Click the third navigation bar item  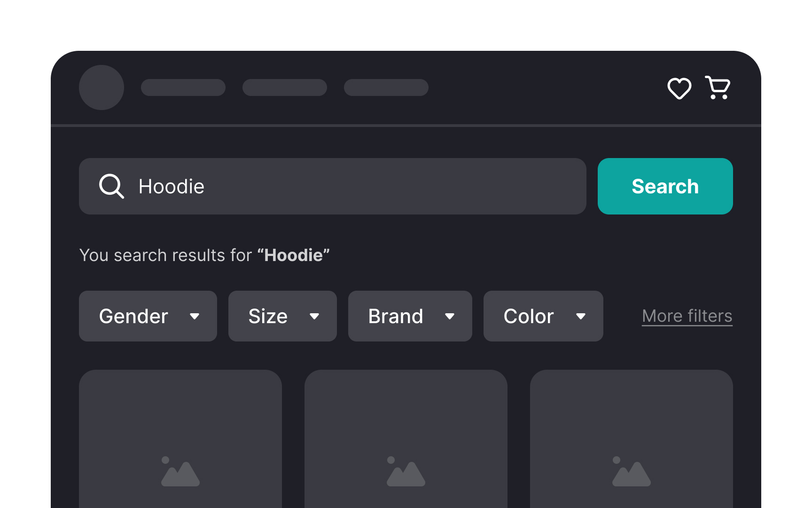coord(386,87)
